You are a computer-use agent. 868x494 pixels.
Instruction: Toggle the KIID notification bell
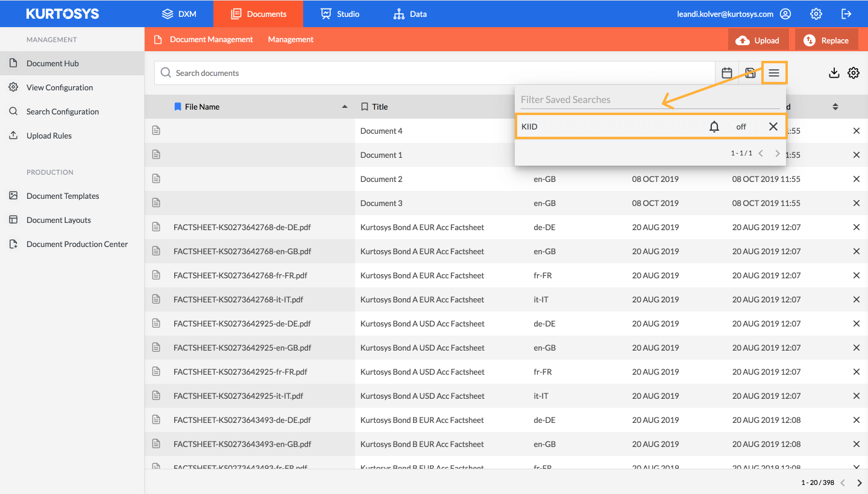(x=714, y=127)
